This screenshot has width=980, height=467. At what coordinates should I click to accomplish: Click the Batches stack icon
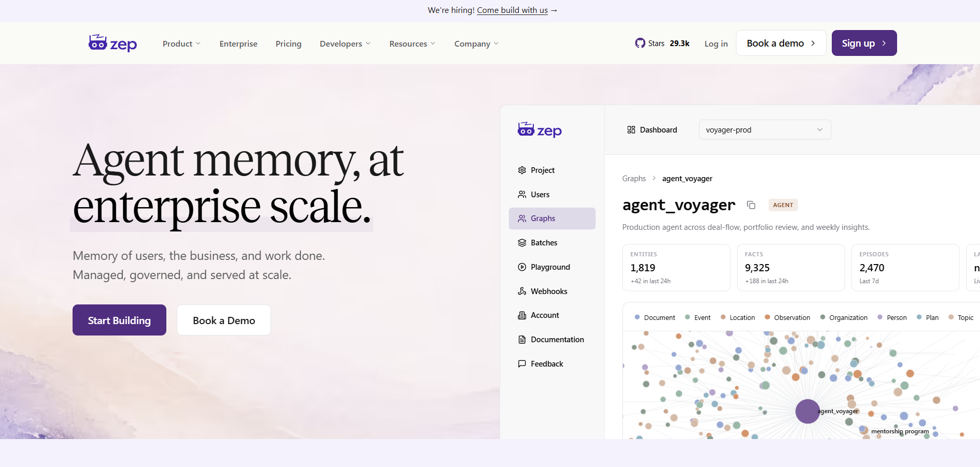pyautogui.click(x=522, y=243)
